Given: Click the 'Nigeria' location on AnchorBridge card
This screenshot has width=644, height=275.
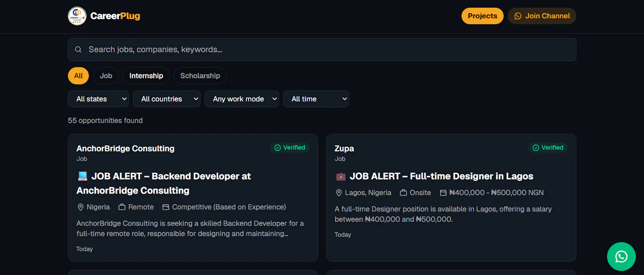Looking at the screenshot, I should 98,207.
